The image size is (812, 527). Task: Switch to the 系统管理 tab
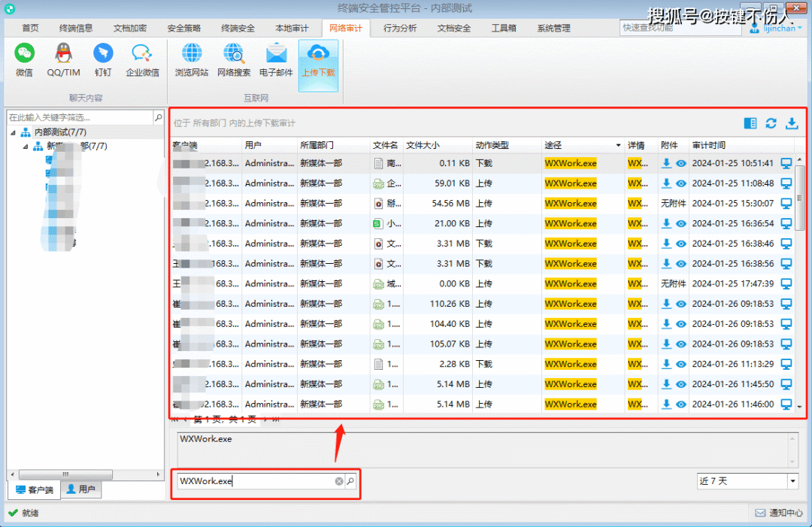(553, 28)
